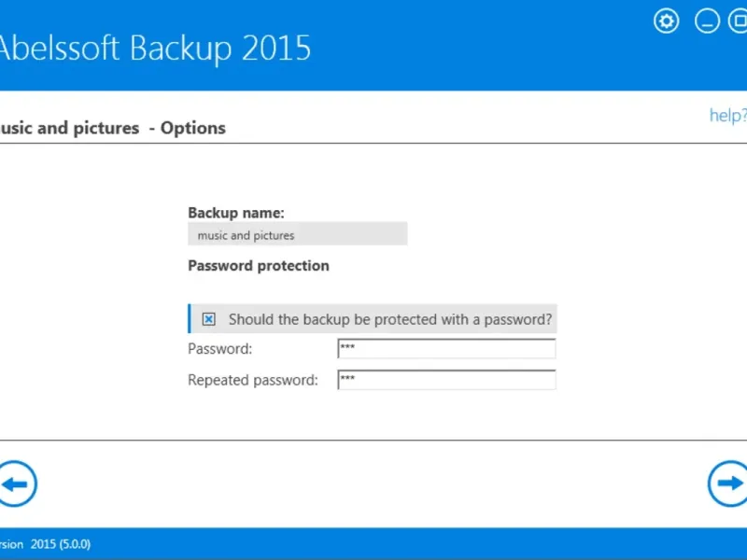The image size is (747, 560).
Task: Click the 'Backup name:' label
Action: 236,213
